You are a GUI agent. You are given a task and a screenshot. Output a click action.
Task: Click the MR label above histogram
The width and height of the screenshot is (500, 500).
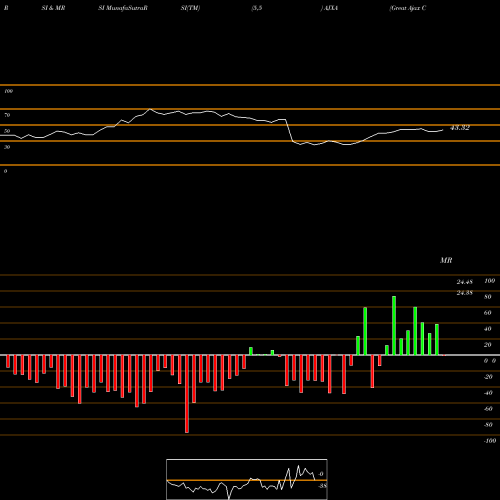coord(446,261)
